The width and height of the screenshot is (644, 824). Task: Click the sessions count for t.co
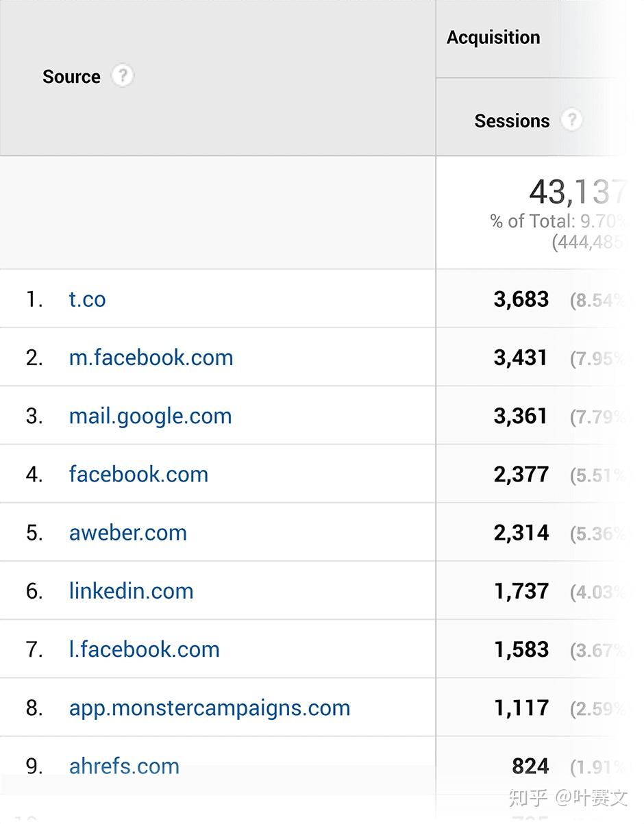(521, 299)
